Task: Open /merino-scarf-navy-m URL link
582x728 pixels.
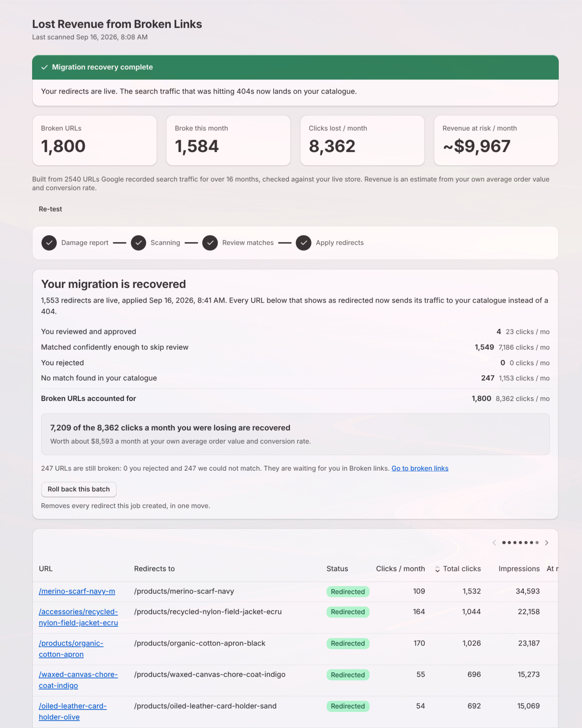Action: pyautogui.click(x=77, y=591)
